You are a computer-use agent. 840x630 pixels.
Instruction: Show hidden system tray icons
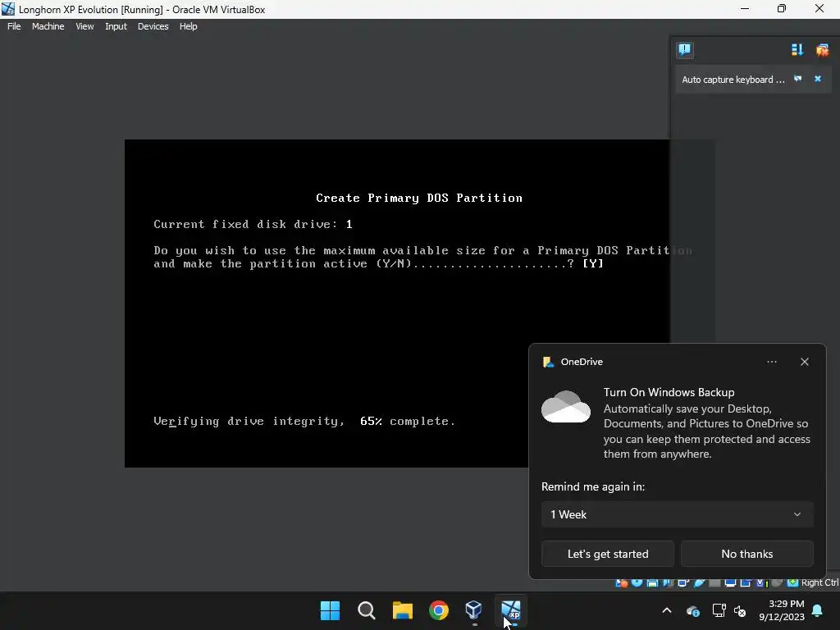[x=666, y=610]
